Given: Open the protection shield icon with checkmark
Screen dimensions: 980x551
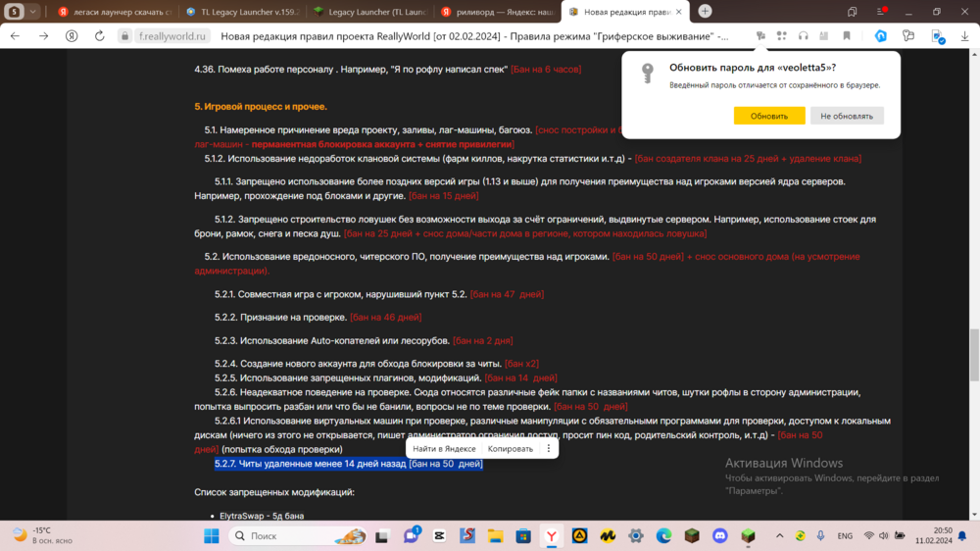Looking at the screenshot, I should 938,37.
